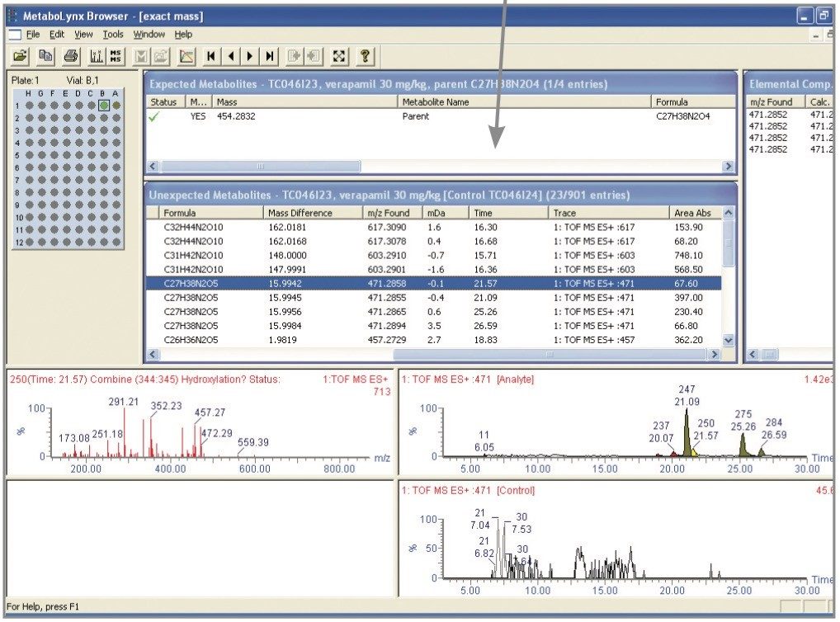Select row C31H42N2O10 at time 16.36
840x622 pixels.
pos(433,270)
